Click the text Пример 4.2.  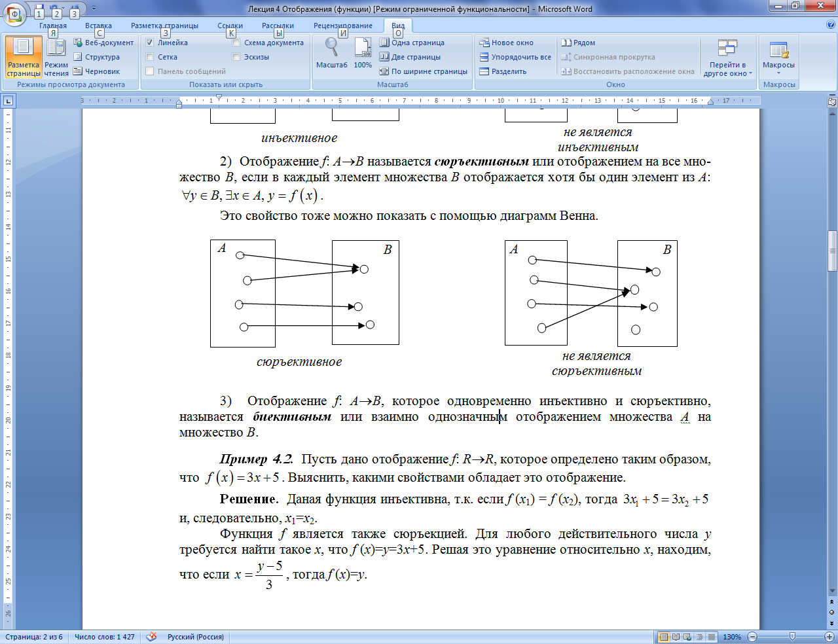tap(256, 459)
